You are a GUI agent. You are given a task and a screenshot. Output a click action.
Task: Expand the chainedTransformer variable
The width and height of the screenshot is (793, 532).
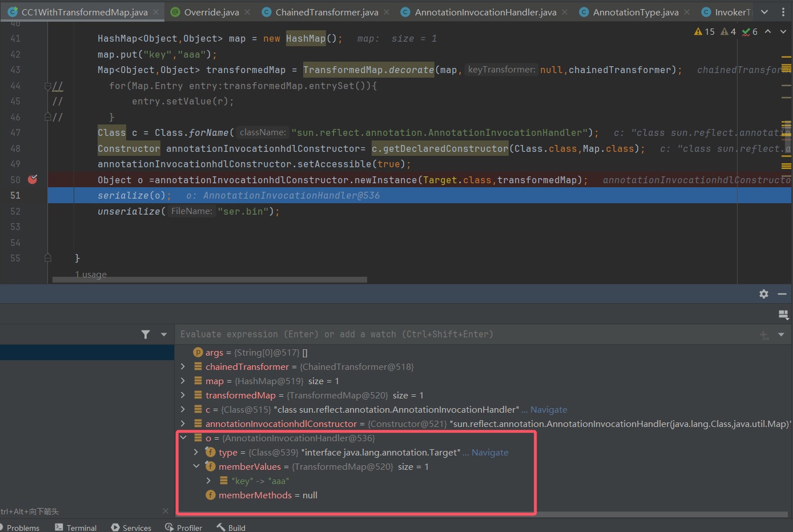[183, 366]
